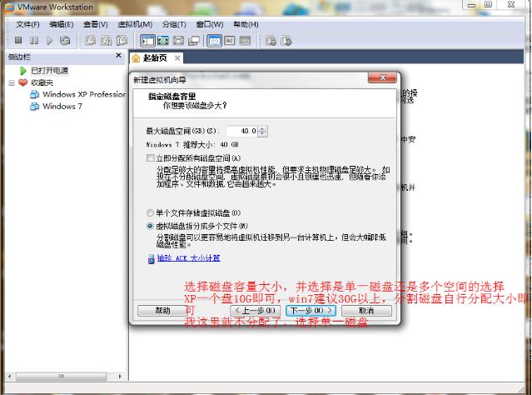Image resolution: width=532 pixels, height=395 pixels.
Task: Click the Console view toolbar icon
Action: [x=245, y=41]
